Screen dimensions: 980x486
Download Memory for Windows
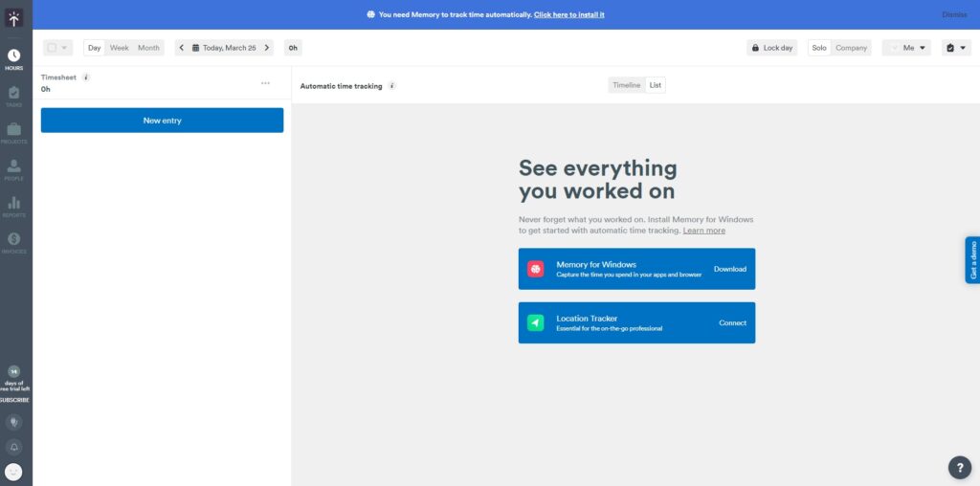tap(730, 269)
